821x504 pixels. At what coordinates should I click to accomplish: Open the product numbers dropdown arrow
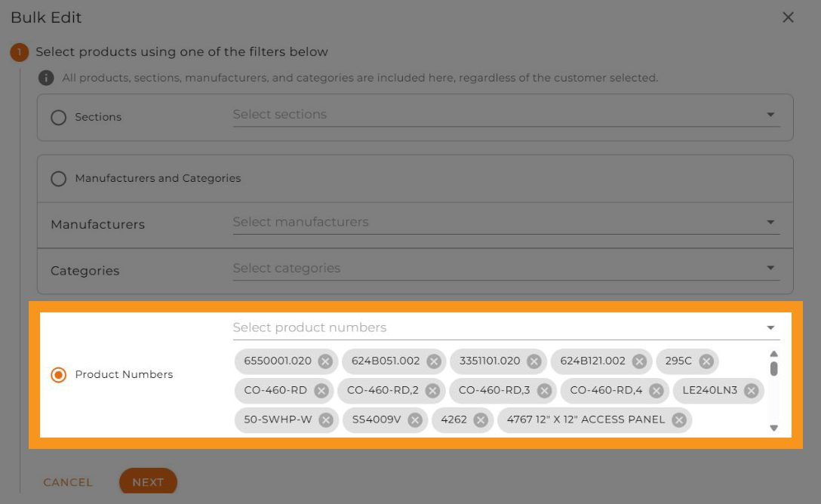point(770,327)
